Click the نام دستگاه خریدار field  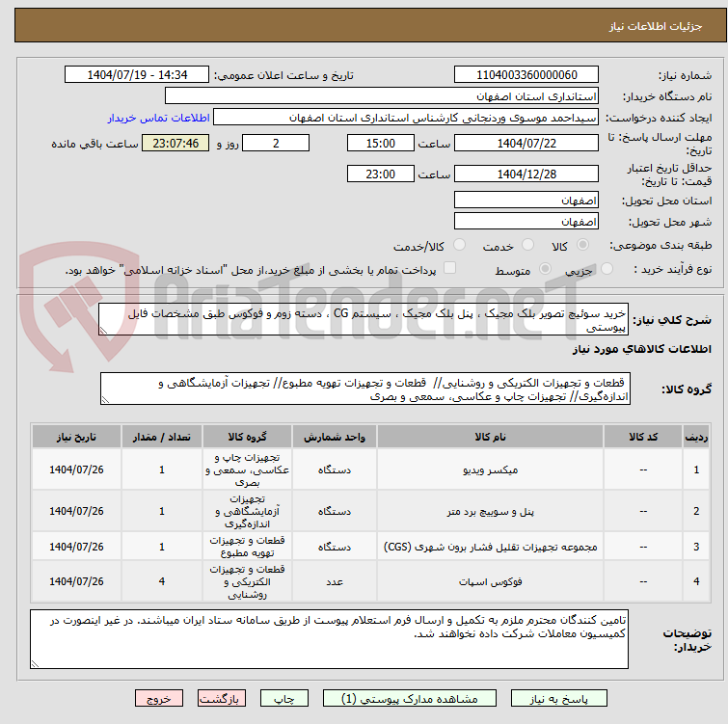tap(382, 96)
